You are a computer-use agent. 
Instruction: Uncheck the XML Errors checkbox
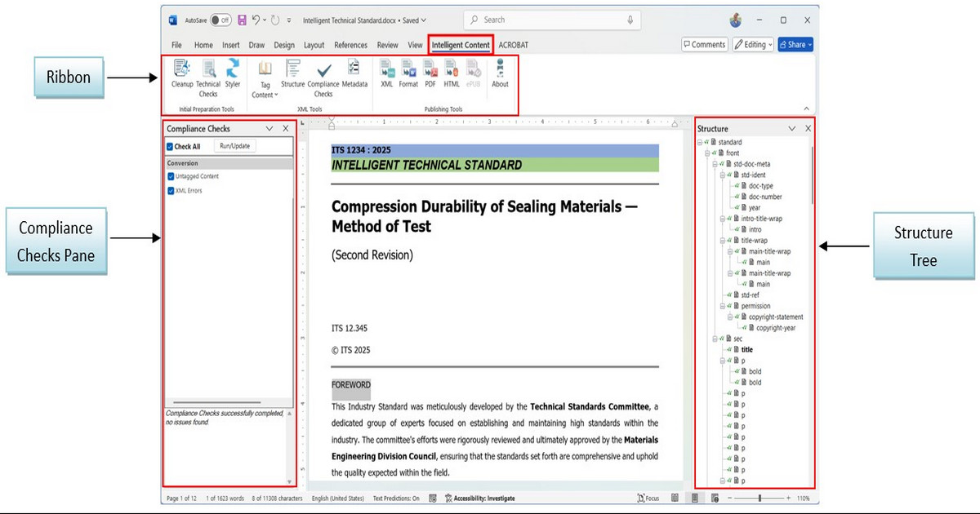point(171,190)
